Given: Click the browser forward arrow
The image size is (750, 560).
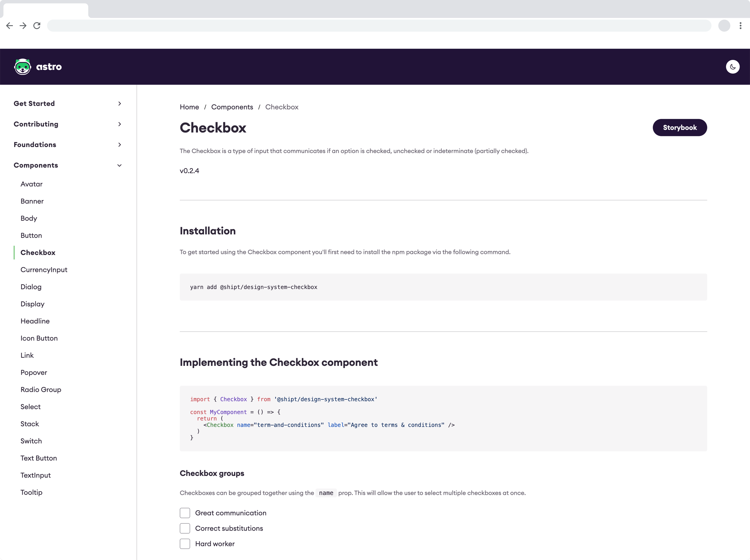Looking at the screenshot, I should 23,26.
